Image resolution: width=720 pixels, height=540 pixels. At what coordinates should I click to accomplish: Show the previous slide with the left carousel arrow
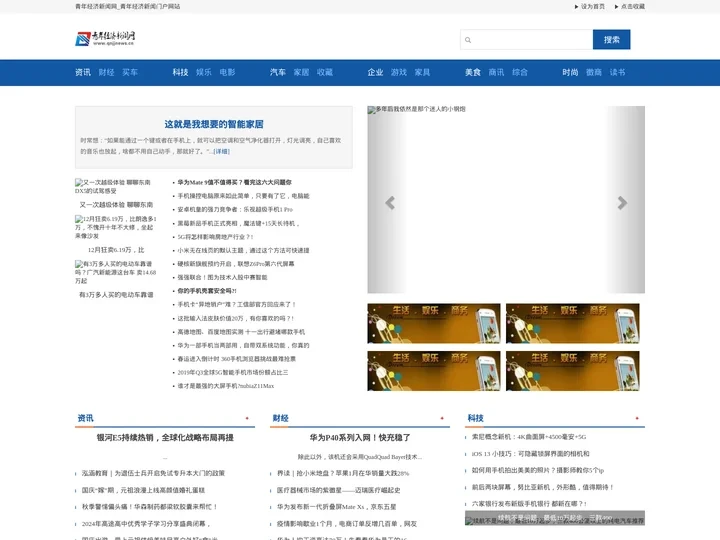(390, 202)
